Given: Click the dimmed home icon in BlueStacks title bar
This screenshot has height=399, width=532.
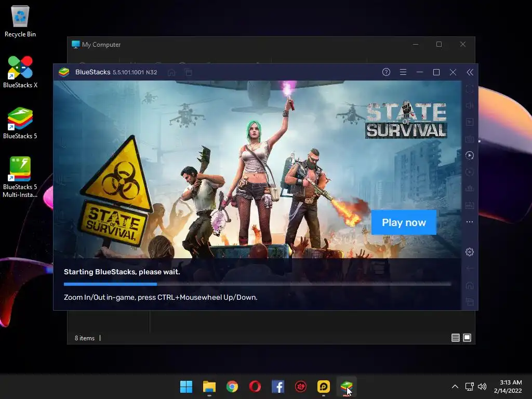Looking at the screenshot, I should [171, 72].
